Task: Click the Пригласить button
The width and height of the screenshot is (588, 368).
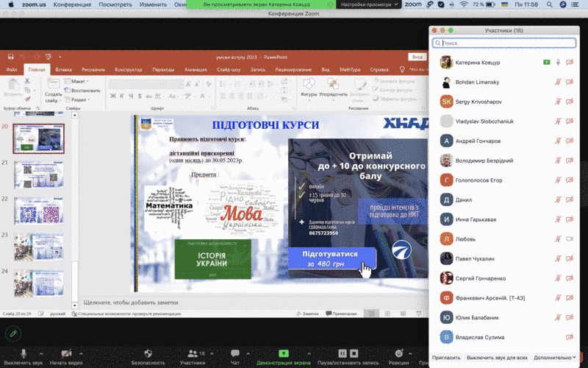Action: [446, 358]
